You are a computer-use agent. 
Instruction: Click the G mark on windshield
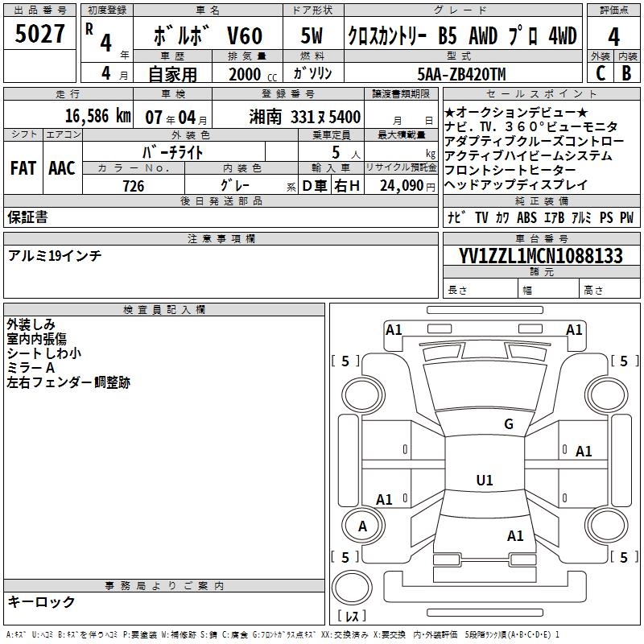tap(509, 423)
